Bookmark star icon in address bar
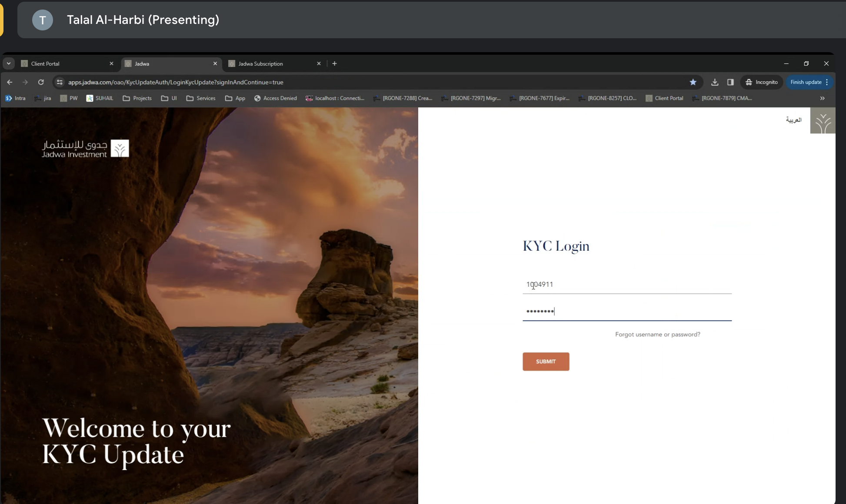The image size is (846, 504). 693,82
